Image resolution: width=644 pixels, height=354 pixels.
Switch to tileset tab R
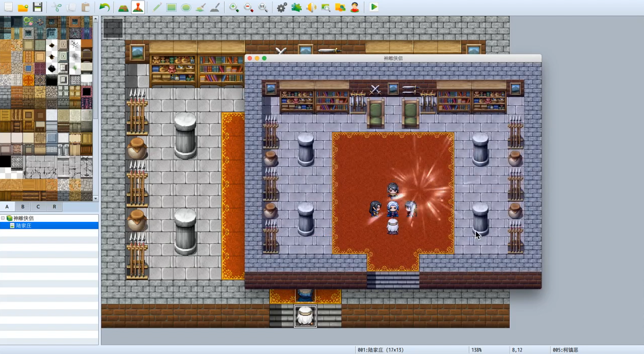point(55,207)
